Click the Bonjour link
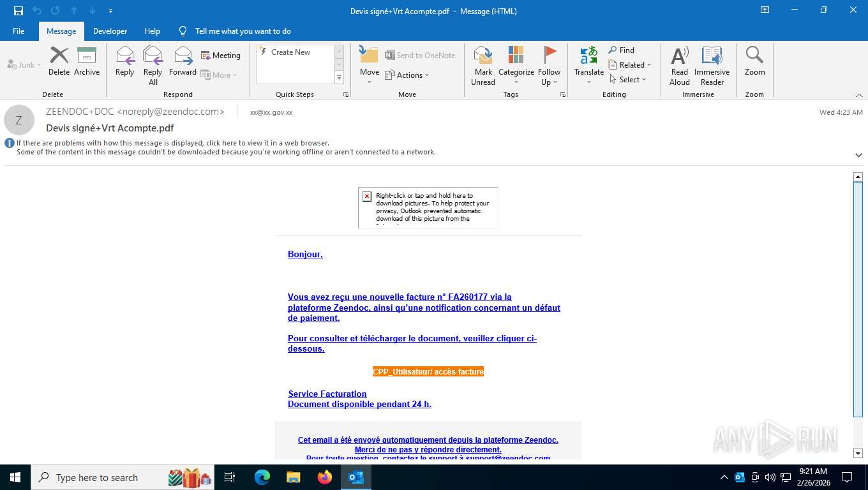 point(305,255)
